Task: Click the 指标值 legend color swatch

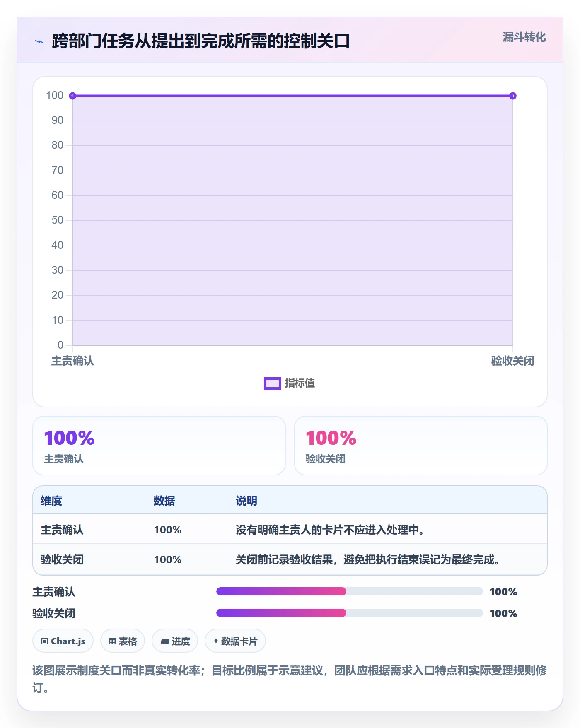Action: coord(272,383)
